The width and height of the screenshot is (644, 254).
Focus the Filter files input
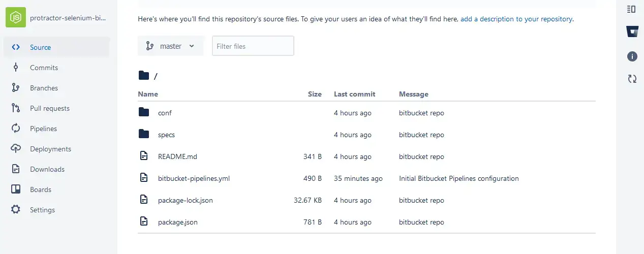tap(253, 46)
